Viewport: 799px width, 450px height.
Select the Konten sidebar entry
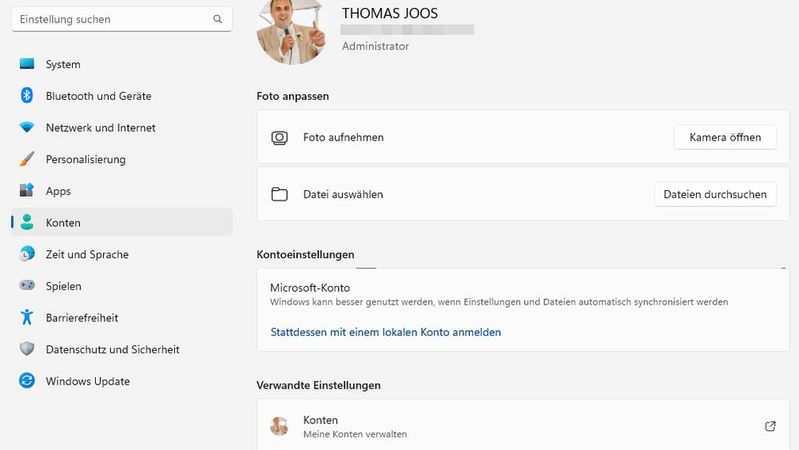coord(122,222)
